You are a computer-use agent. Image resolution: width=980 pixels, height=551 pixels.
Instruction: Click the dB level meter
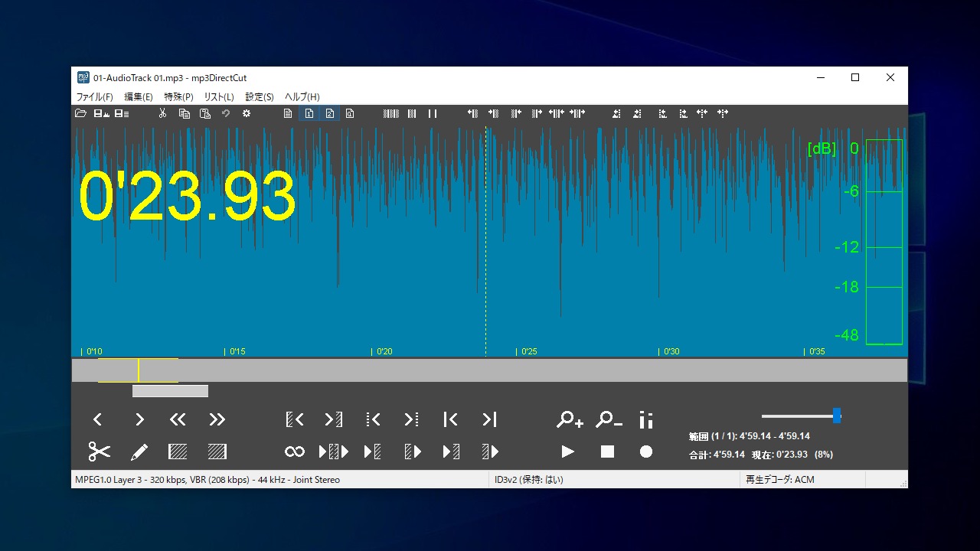pyautogui.click(x=884, y=242)
